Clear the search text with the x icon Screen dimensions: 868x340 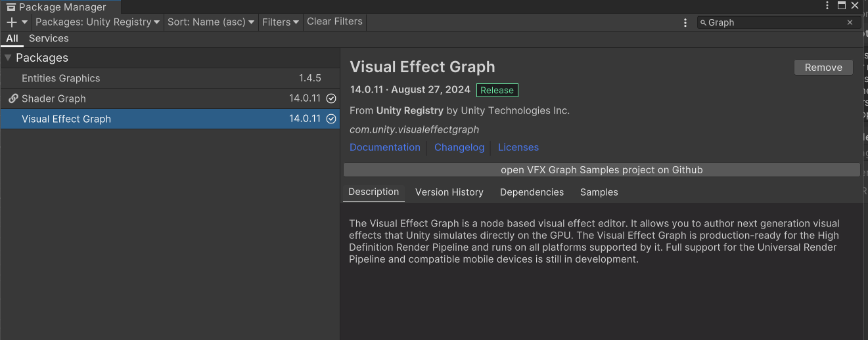click(850, 22)
